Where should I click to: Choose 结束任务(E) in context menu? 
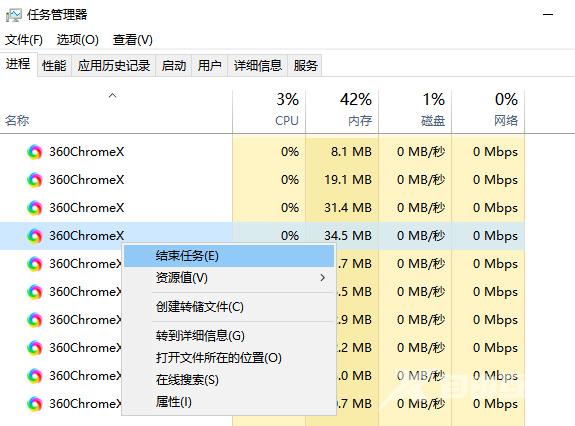tap(229, 256)
